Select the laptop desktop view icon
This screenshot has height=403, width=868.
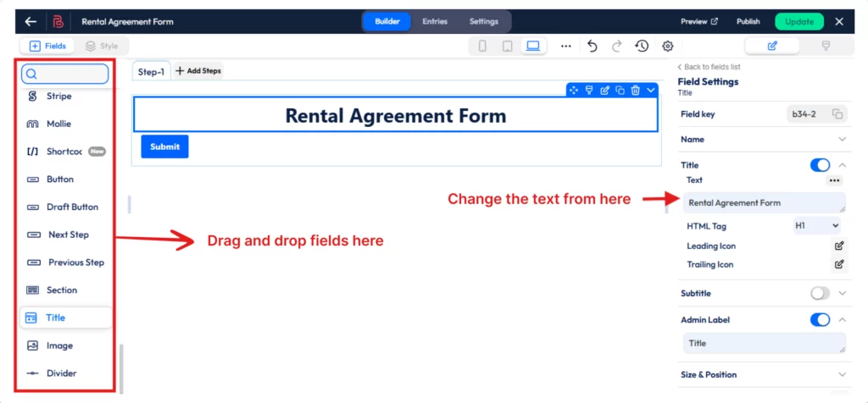533,46
